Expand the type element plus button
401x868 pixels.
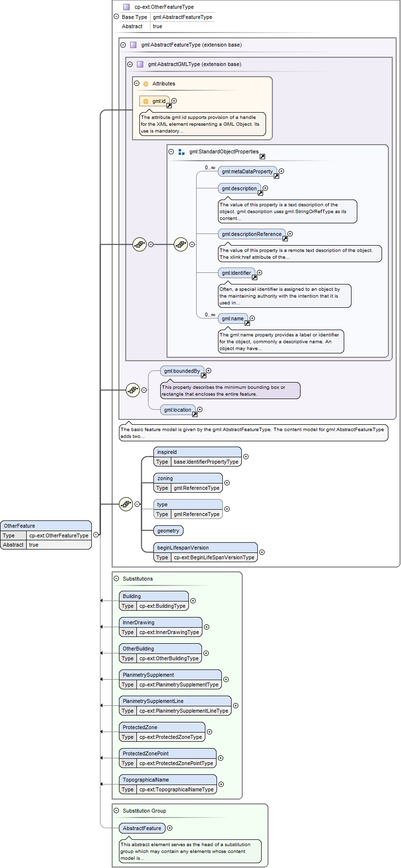pos(227,509)
